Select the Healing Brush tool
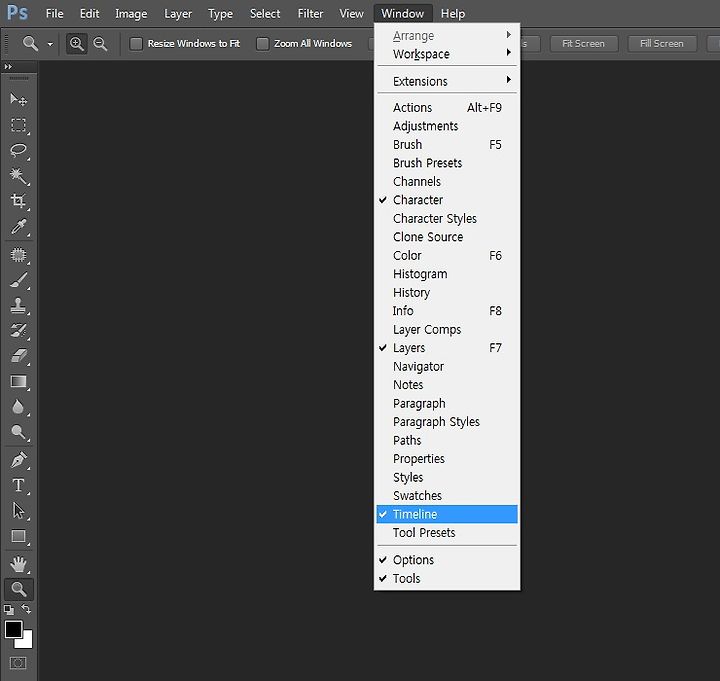The height and width of the screenshot is (681, 720). click(18, 254)
